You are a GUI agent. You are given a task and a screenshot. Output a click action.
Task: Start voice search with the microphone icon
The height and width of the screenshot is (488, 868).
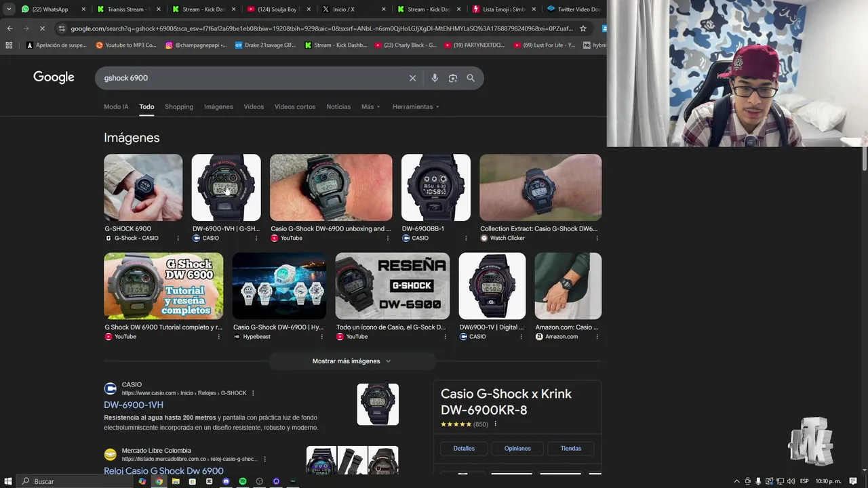435,78
